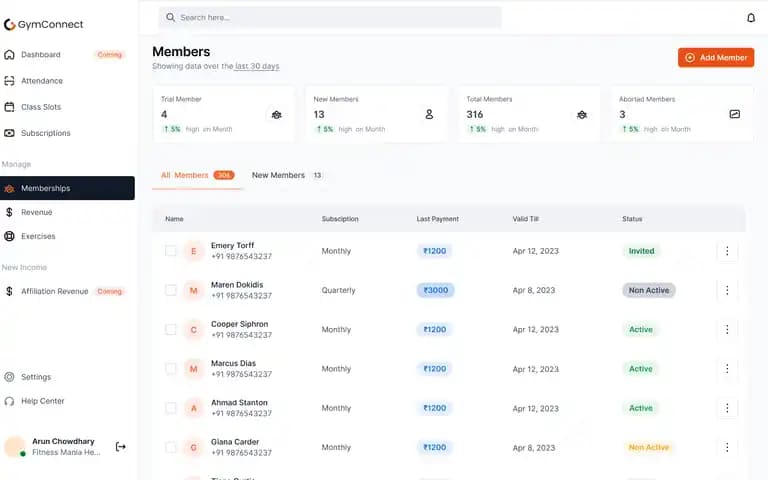The height and width of the screenshot is (480, 768).
Task: Click Total Members count 316
Action: point(475,114)
